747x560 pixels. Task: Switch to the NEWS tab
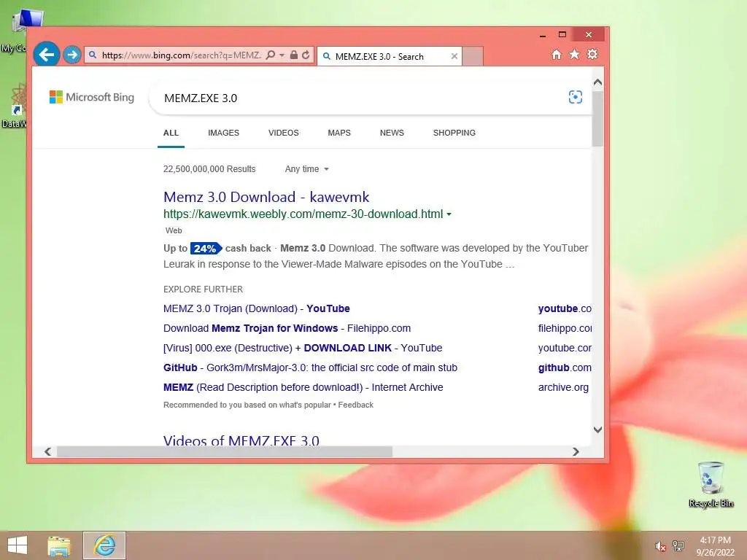(x=392, y=133)
